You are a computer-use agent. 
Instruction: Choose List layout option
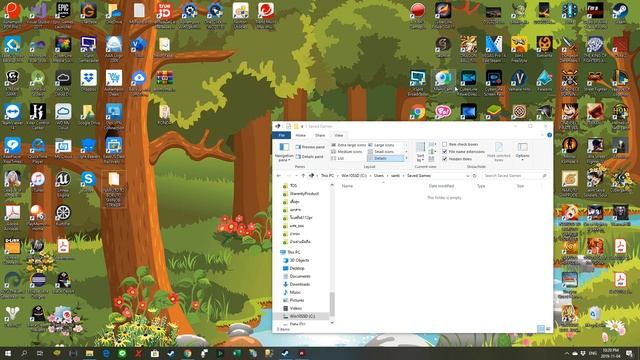tap(338, 158)
